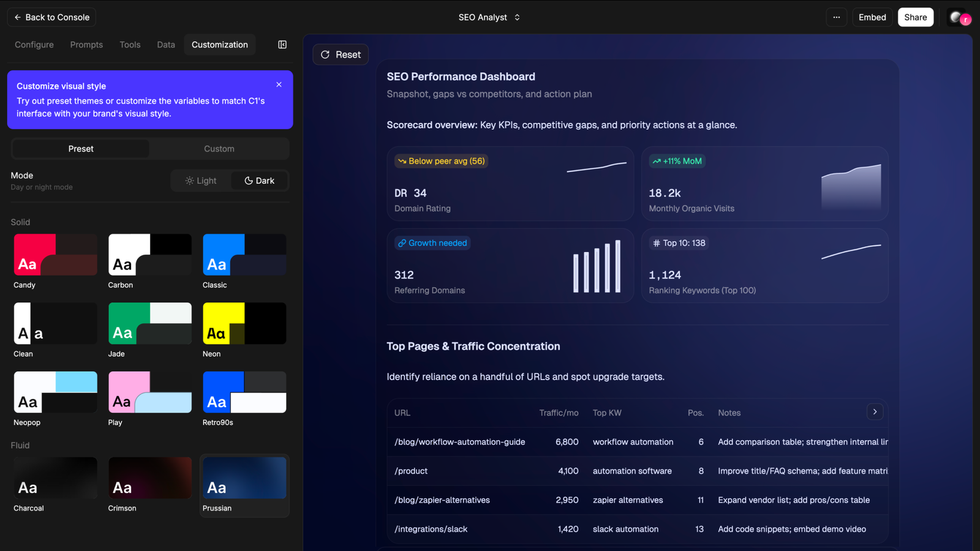The image size is (980, 551).
Task: Click the SEO Performance Dashboard heading
Action: click(x=461, y=77)
